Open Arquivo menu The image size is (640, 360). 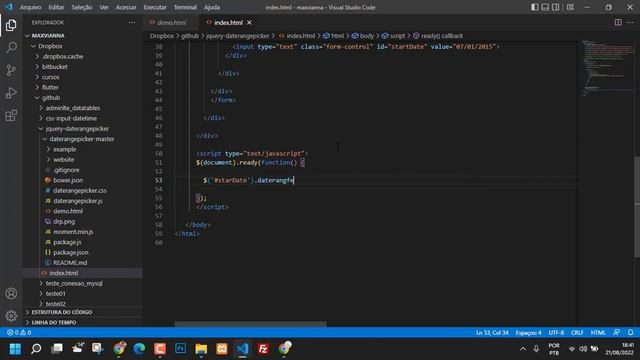pyautogui.click(x=30, y=7)
